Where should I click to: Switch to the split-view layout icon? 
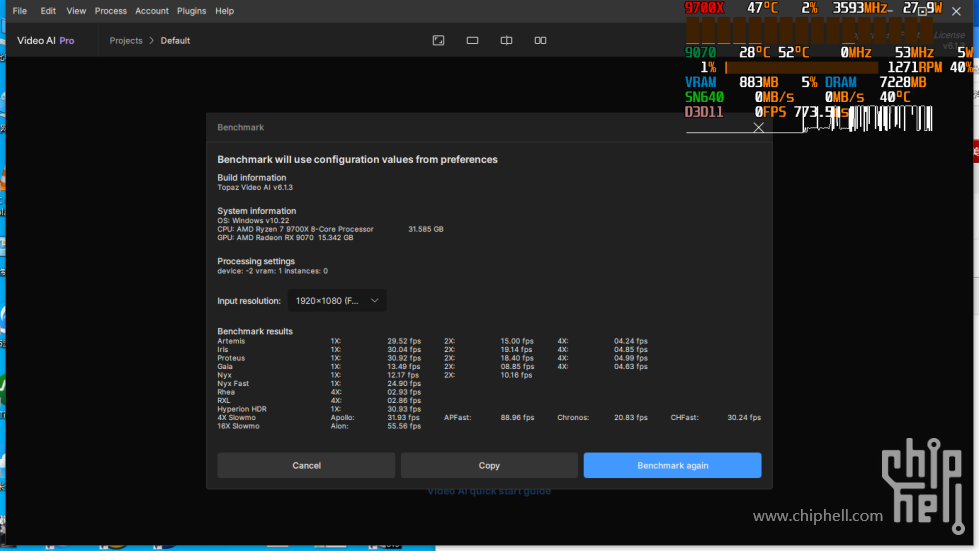(x=506, y=41)
